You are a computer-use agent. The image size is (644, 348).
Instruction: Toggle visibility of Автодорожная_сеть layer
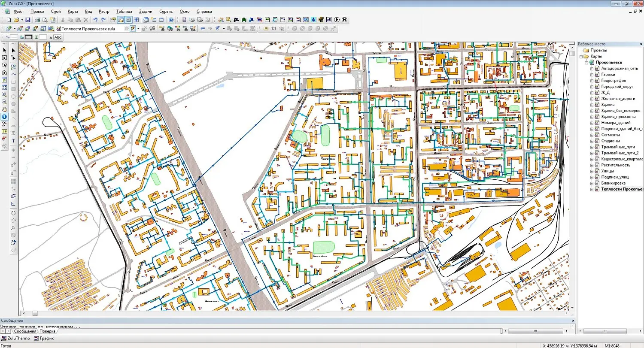(598, 68)
